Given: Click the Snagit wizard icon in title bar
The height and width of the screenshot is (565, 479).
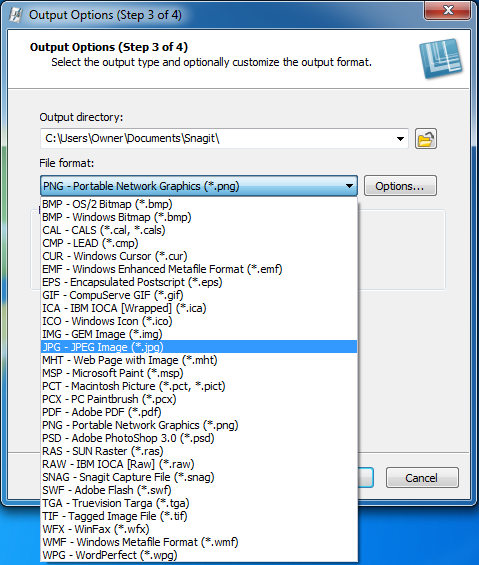Looking at the screenshot, I should (15, 15).
